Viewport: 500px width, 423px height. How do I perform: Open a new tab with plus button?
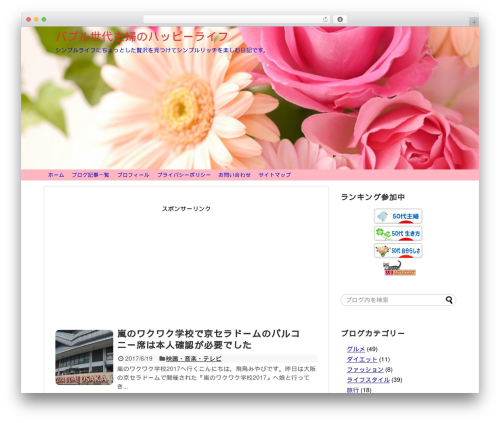coord(474,22)
